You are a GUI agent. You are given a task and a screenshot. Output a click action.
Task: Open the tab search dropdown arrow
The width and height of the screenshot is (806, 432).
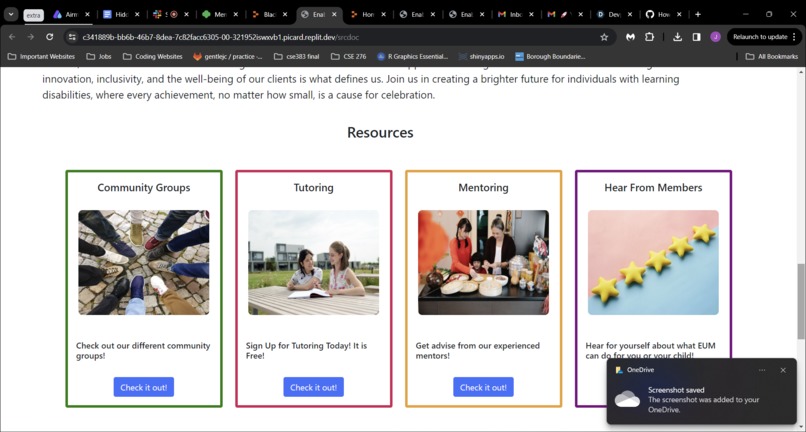10,14
